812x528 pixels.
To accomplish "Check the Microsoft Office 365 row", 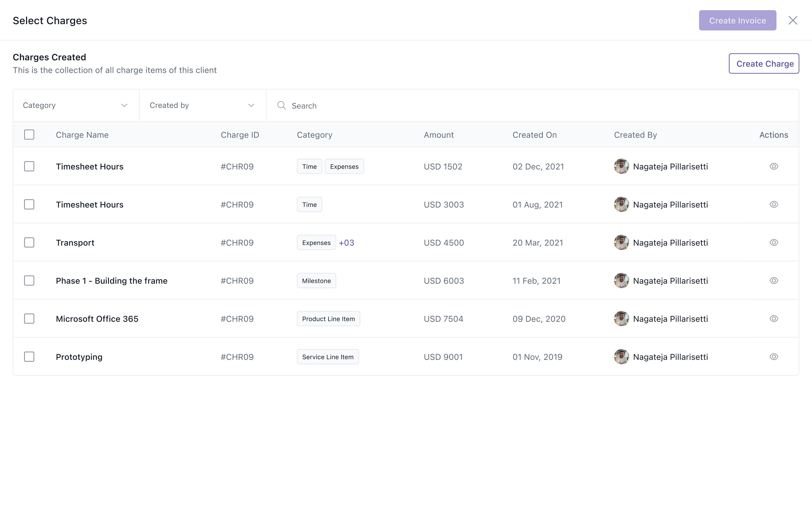I will click(x=29, y=318).
